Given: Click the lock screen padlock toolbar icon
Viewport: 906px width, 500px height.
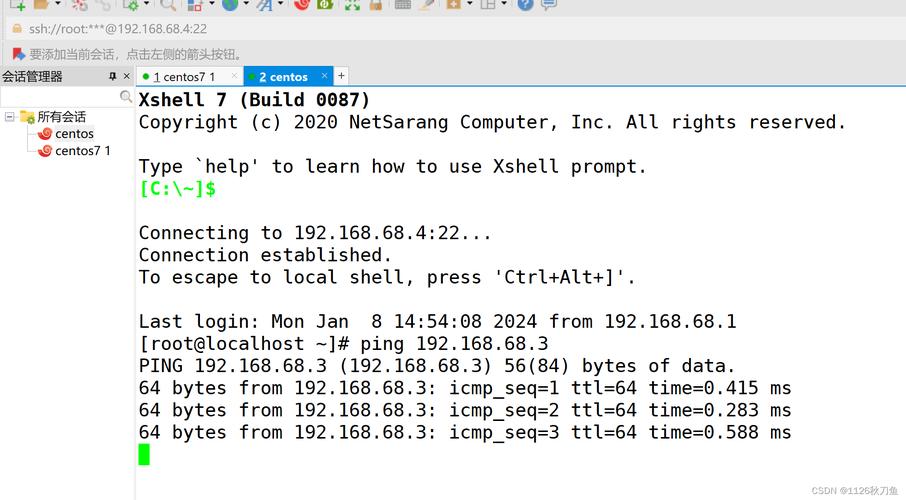Looking at the screenshot, I should 376,5.
